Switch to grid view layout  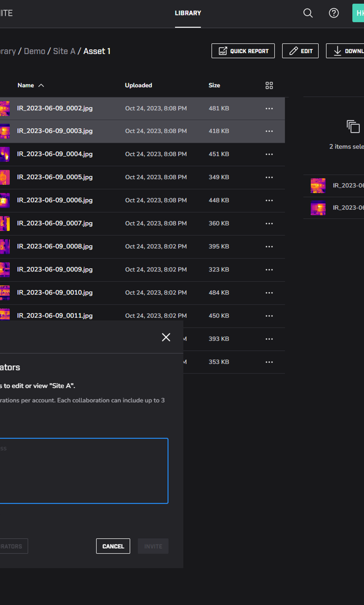click(269, 86)
